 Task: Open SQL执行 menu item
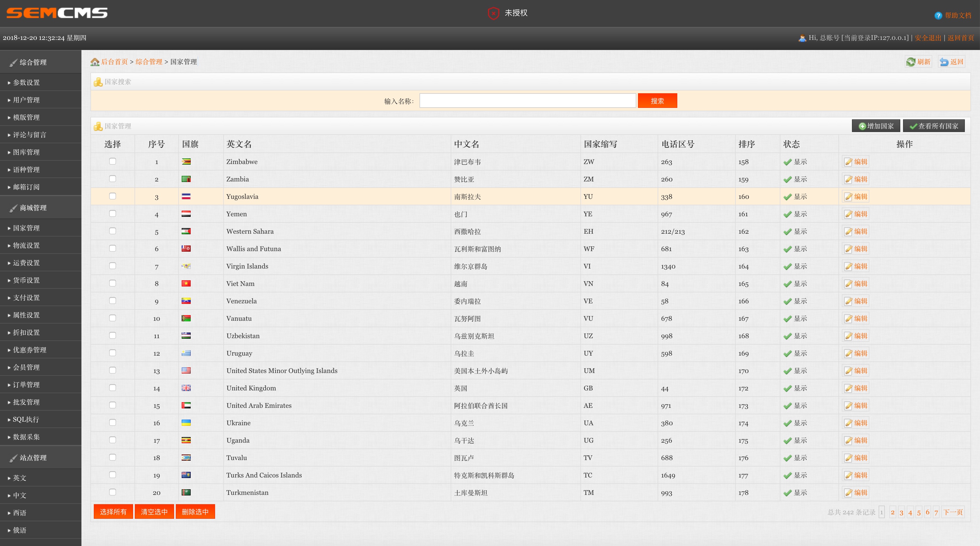(x=26, y=419)
